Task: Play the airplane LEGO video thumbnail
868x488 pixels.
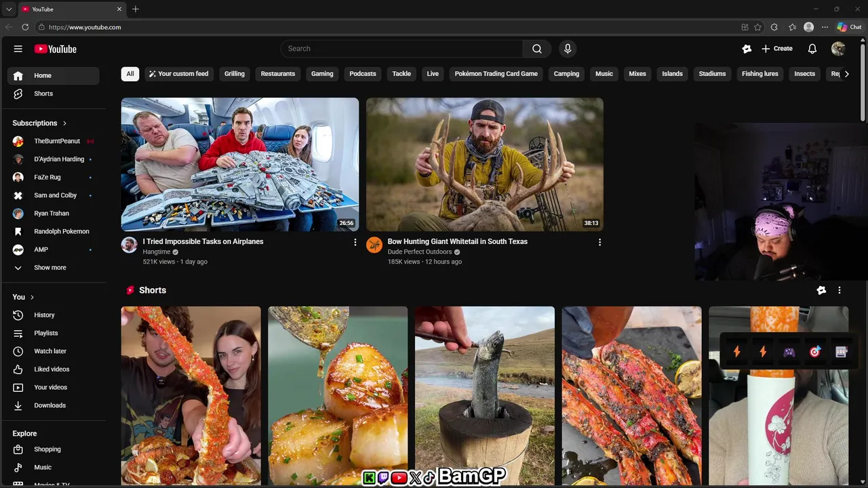Action: click(x=240, y=165)
